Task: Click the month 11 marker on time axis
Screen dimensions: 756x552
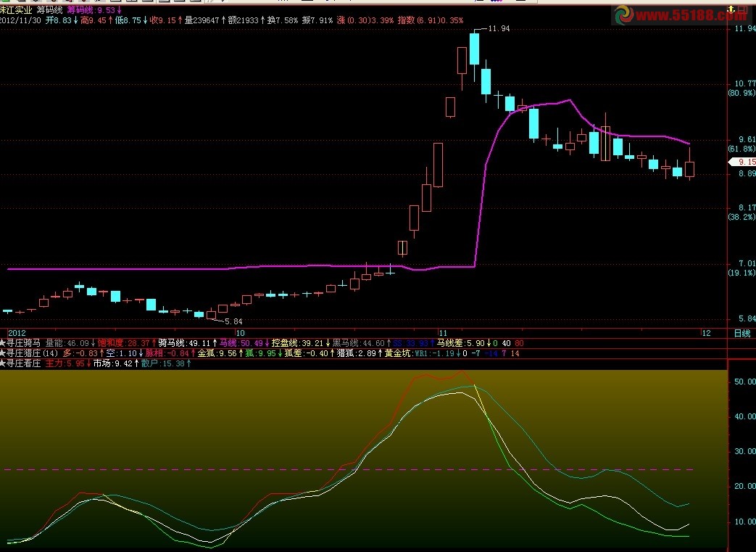Action: click(x=444, y=331)
